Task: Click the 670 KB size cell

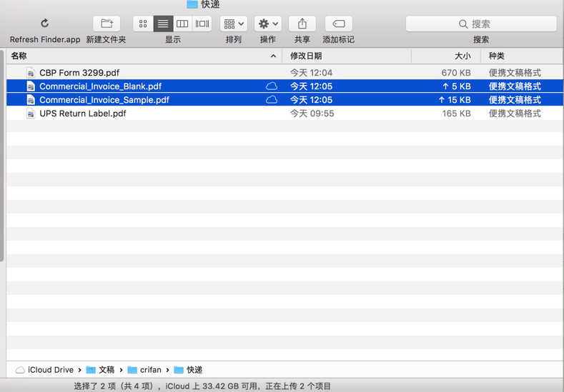Action: pyautogui.click(x=456, y=73)
